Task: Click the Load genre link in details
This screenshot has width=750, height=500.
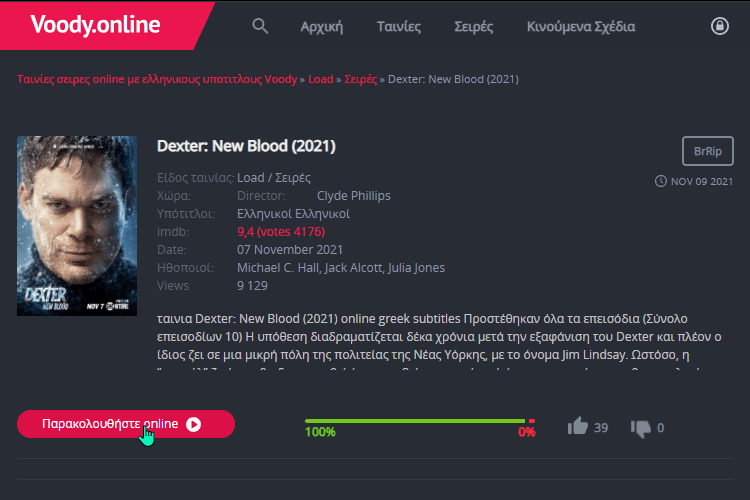Action: point(251,178)
